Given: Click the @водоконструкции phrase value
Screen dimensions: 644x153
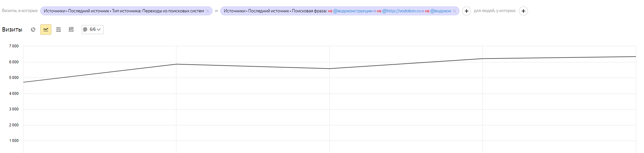Looking at the screenshot, I should (x=353, y=11).
